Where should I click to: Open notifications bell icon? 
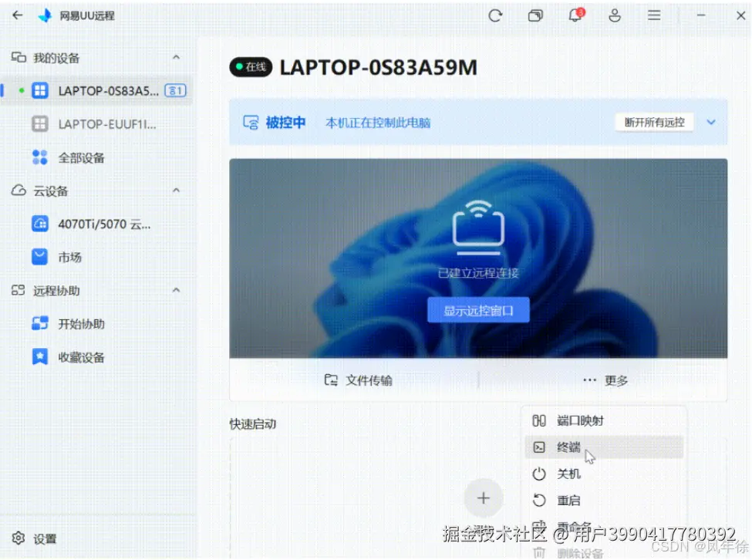click(x=575, y=15)
